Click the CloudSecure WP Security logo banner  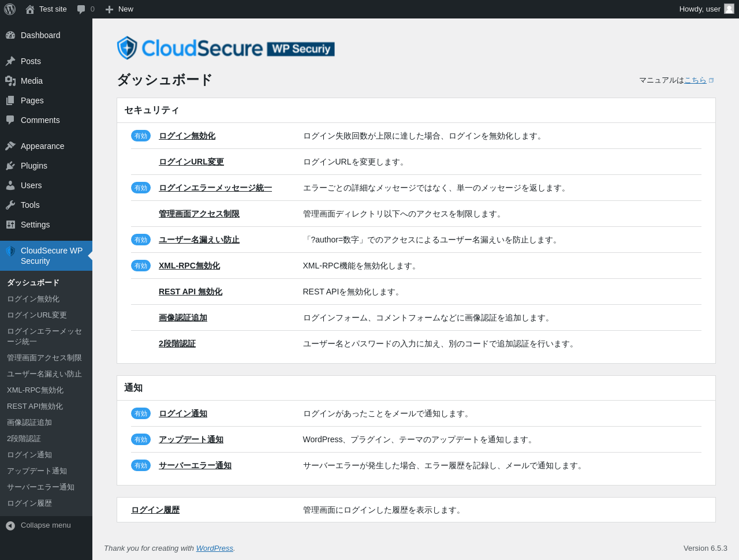click(x=226, y=48)
